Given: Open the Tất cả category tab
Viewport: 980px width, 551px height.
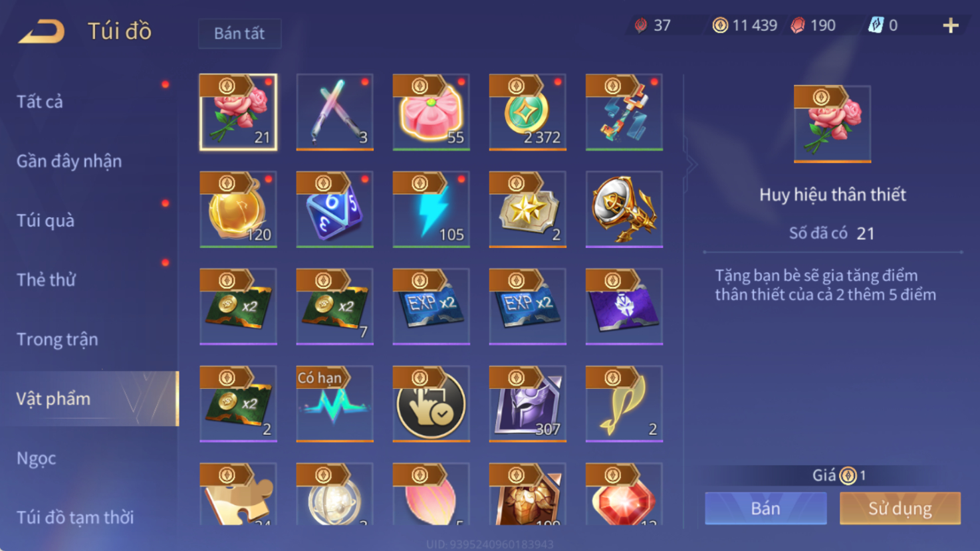Looking at the screenshot, I should click(x=40, y=102).
